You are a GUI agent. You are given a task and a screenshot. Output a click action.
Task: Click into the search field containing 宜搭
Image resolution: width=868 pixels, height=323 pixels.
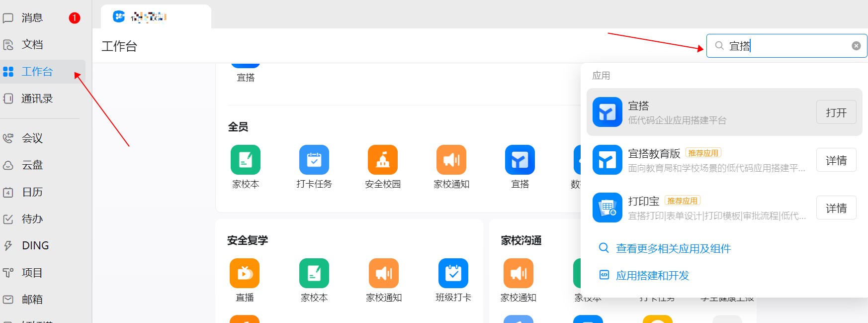coord(786,46)
